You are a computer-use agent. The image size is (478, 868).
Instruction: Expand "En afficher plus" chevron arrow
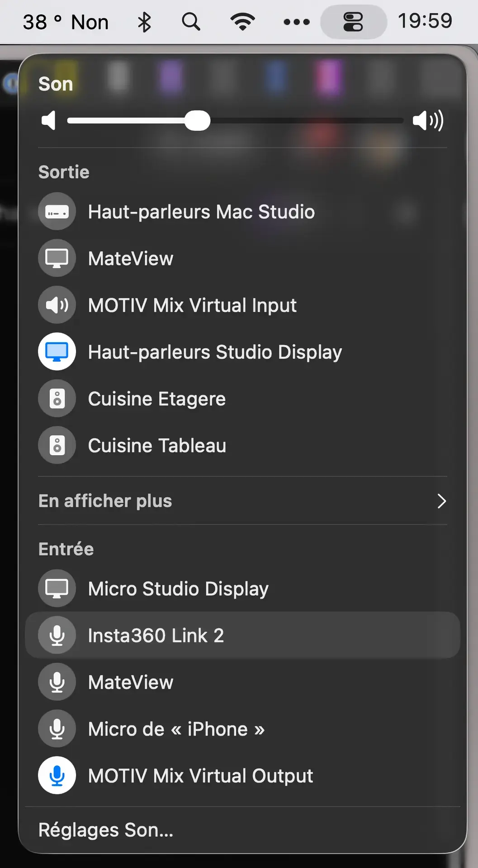point(442,501)
